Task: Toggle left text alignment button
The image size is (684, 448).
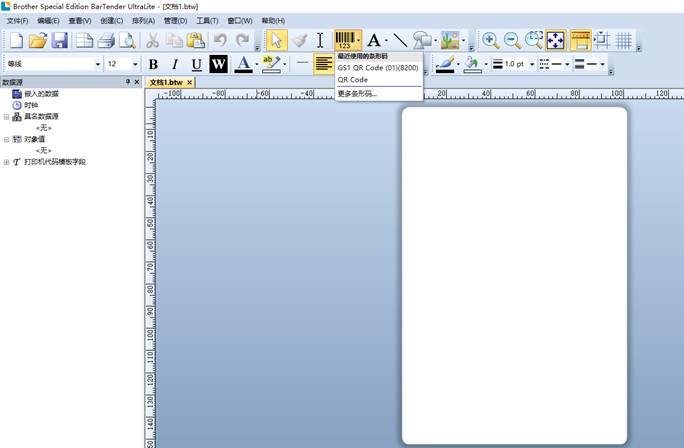Action: coord(324,64)
